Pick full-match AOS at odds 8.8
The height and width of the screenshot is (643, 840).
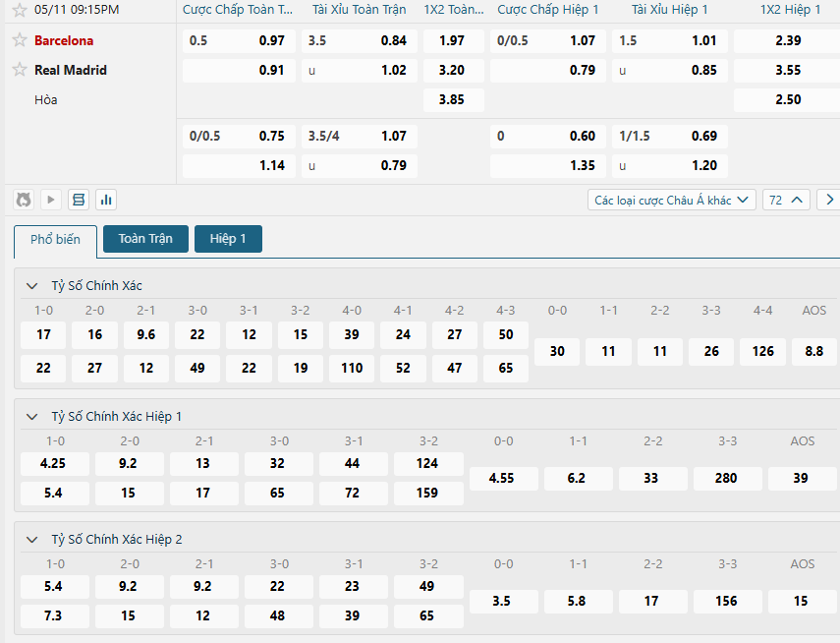tap(814, 352)
